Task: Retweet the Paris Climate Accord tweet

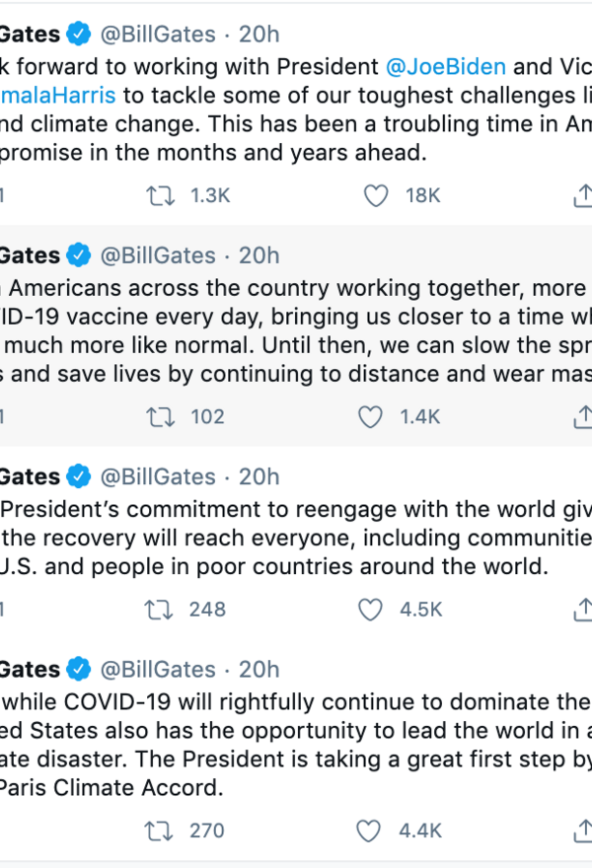Action: pos(158,831)
